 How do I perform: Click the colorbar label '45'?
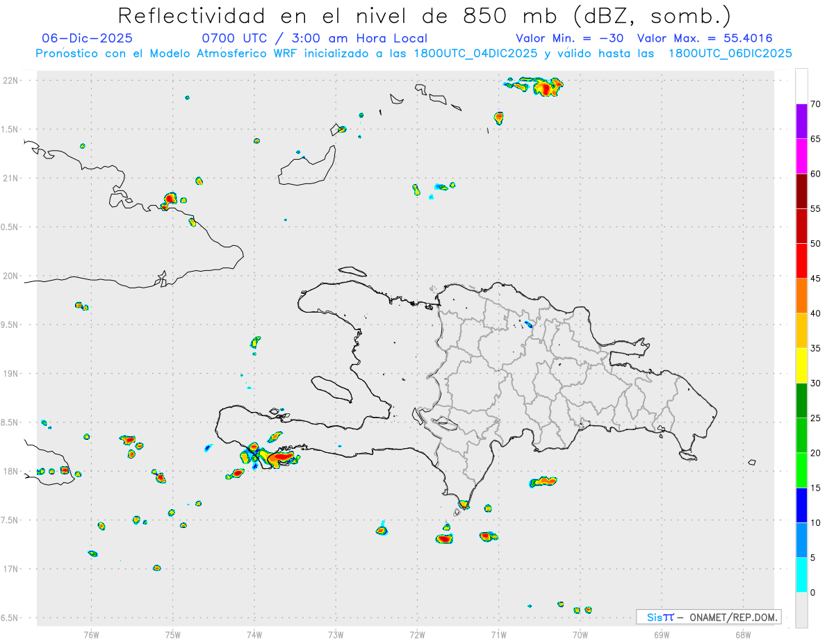click(x=815, y=279)
